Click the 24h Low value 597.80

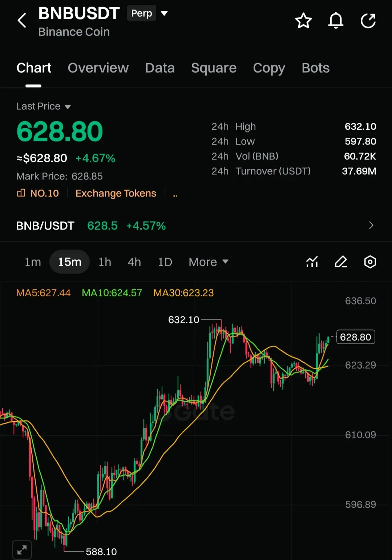(x=360, y=141)
